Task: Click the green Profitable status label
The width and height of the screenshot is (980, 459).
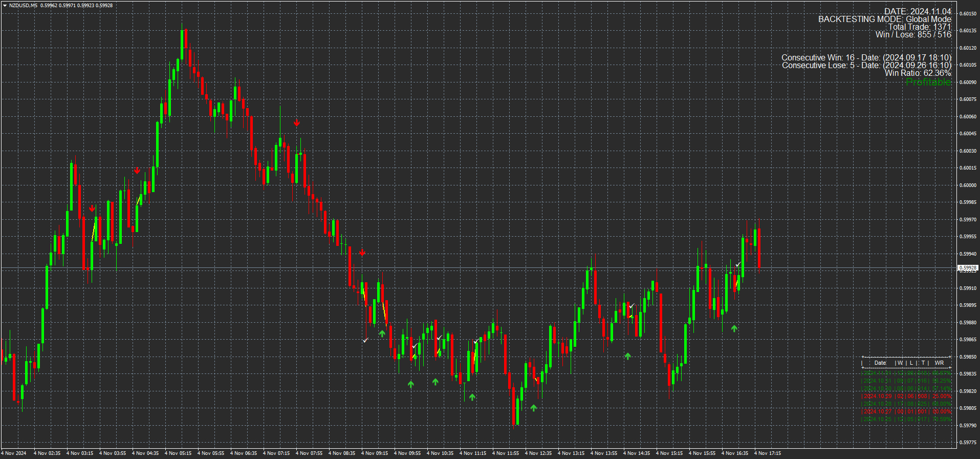Action: pos(928,82)
